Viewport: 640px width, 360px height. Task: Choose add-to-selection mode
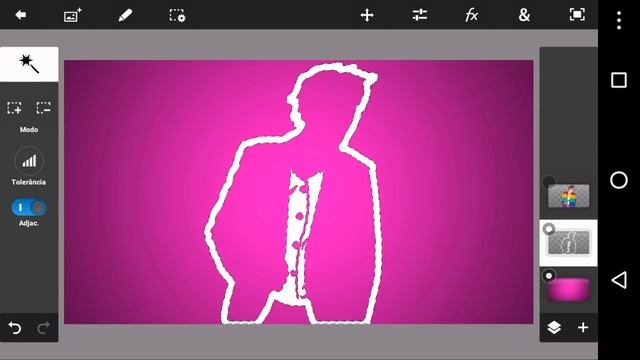click(x=14, y=108)
